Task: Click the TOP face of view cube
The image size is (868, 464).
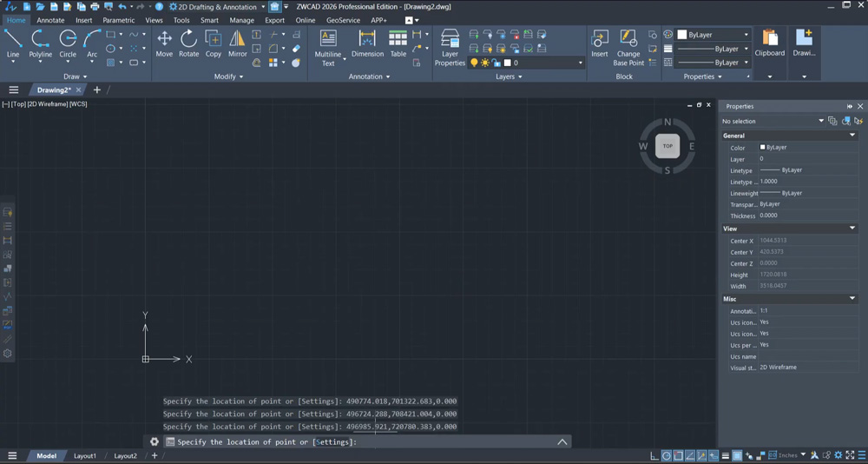Action: [667, 146]
